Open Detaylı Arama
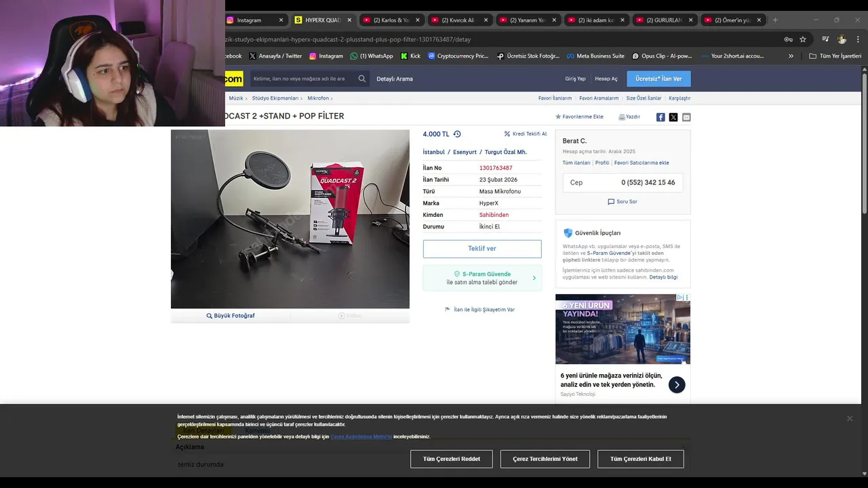The height and width of the screenshot is (488, 868). [x=395, y=79]
